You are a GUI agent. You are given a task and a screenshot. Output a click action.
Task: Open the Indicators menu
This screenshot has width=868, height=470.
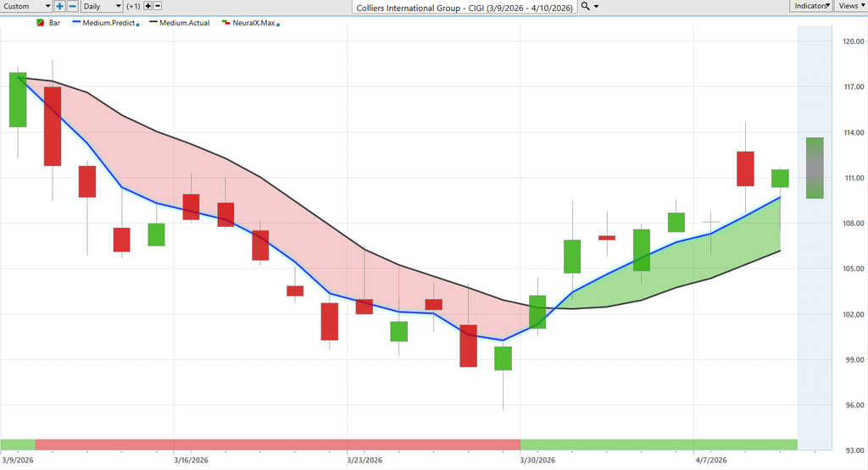[x=810, y=6]
